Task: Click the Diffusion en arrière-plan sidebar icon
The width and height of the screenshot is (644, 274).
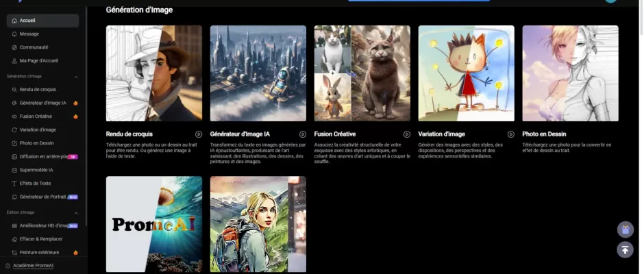Action: pos(14,157)
